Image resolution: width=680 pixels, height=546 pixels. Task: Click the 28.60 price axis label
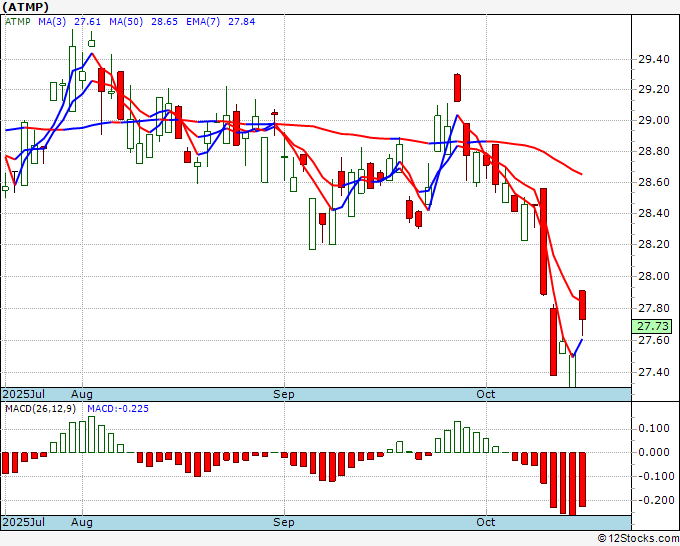[x=654, y=182]
